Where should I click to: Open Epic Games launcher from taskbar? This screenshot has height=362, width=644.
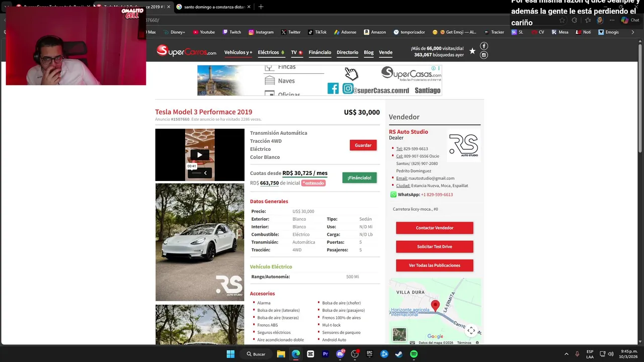[369, 354]
